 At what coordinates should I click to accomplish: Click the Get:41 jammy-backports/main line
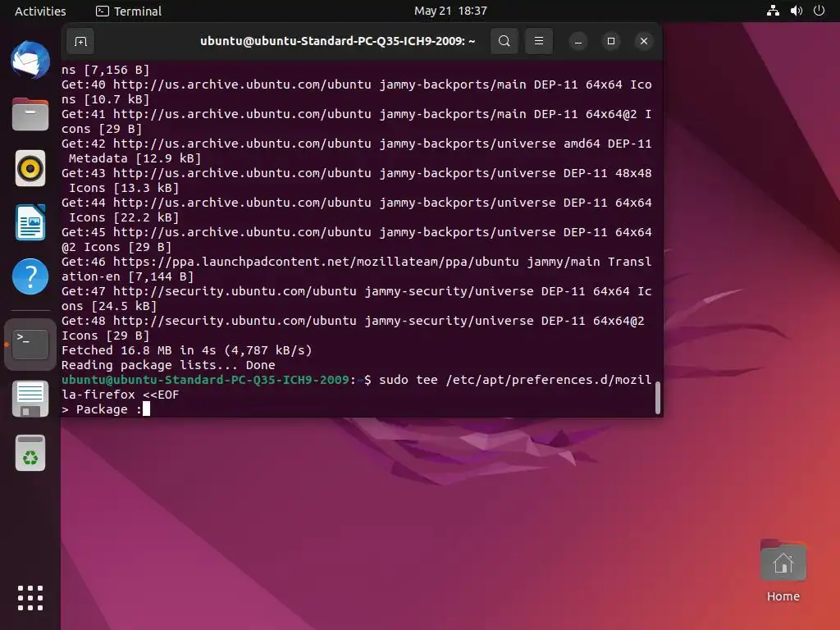(x=356, y=114)
